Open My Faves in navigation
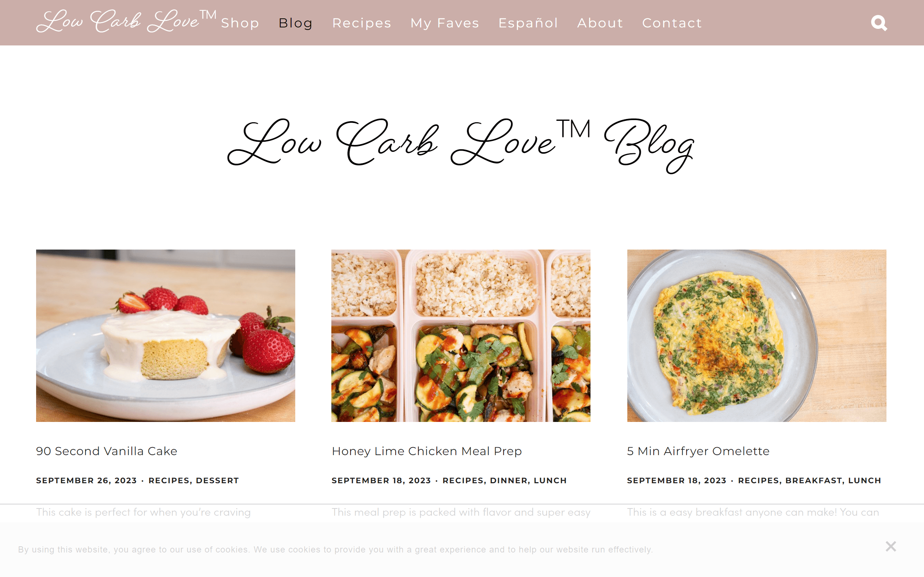This screenshot has height=577, width=924. click(x=445, y=23)
